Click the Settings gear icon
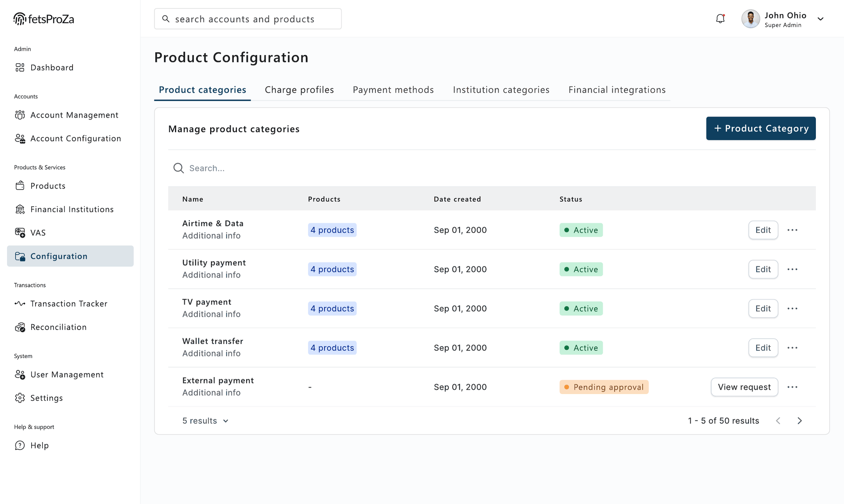 (x=20, y=398)
